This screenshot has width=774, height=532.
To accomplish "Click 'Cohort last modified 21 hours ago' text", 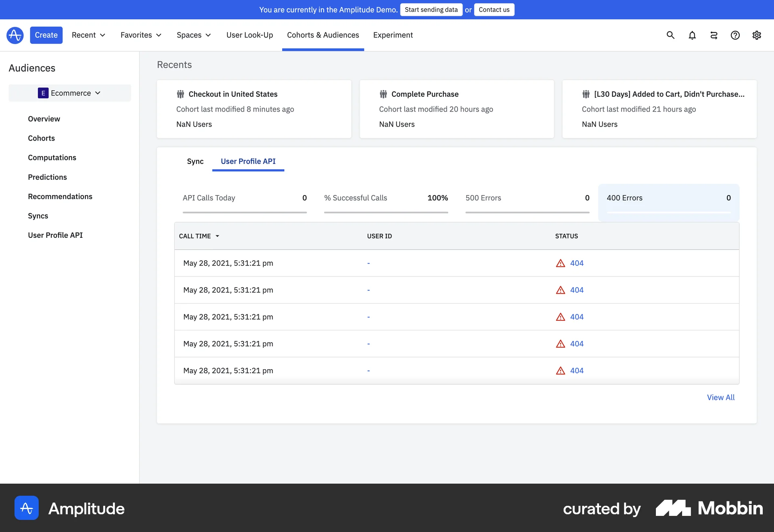I will click(639, 109).
